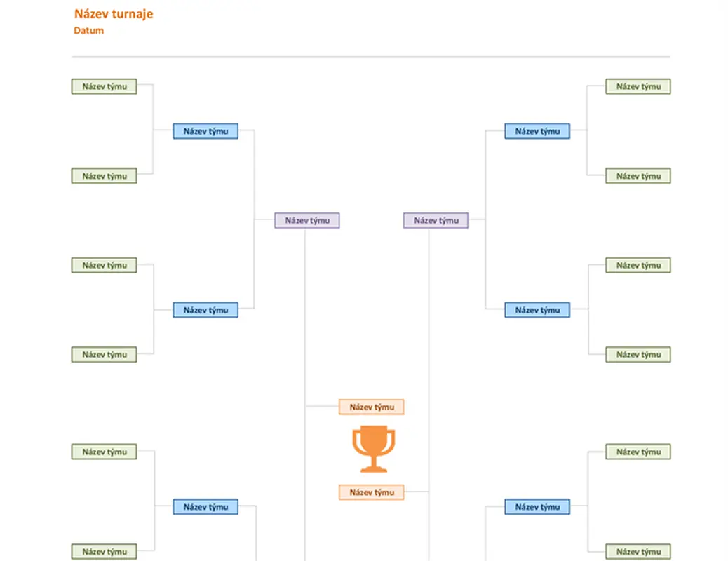This screenshot has width=728, height=561.
Task: Click fourth green team box in left column
Action: (104, 354)
